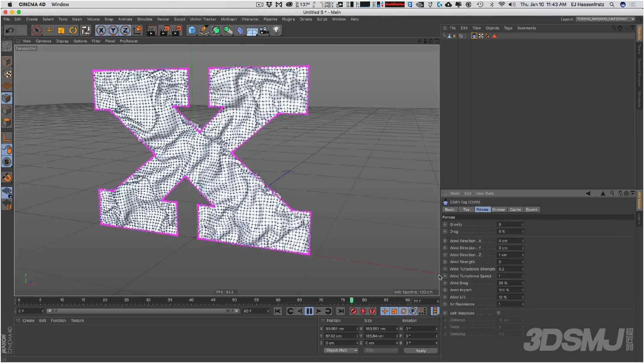644x363 pixels.
Task: Switch to the Forces tab
Action: 482,210
